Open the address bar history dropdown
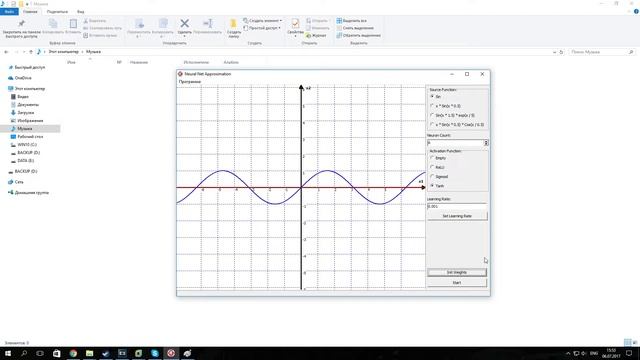Image resolution: width=640 pixels, height=360 pixels. pos(554,52)
